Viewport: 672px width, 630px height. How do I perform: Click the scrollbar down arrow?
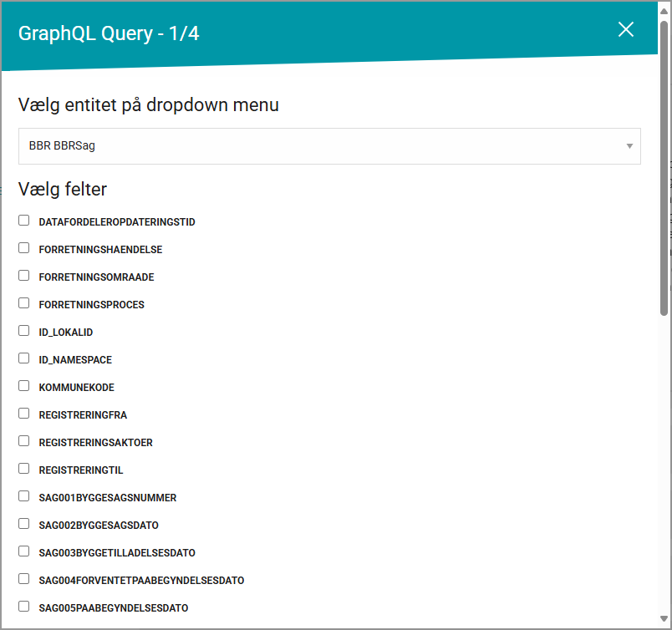664,618
